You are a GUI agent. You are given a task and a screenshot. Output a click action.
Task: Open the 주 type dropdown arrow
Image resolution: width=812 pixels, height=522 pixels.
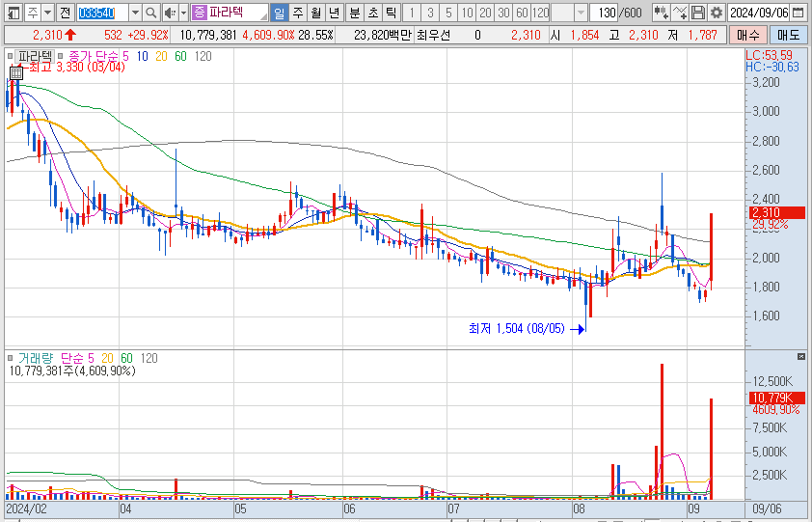pyautogui.click(x=47, y=13)
